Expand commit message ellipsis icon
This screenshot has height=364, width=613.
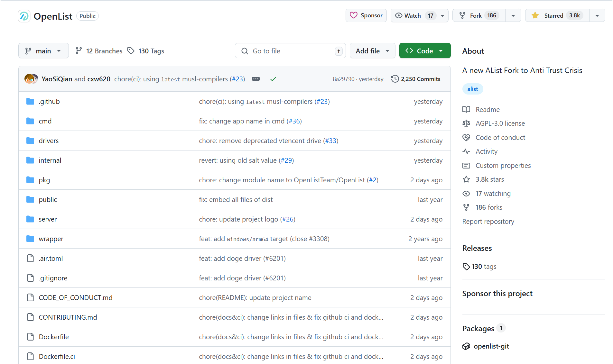point(256,79)
